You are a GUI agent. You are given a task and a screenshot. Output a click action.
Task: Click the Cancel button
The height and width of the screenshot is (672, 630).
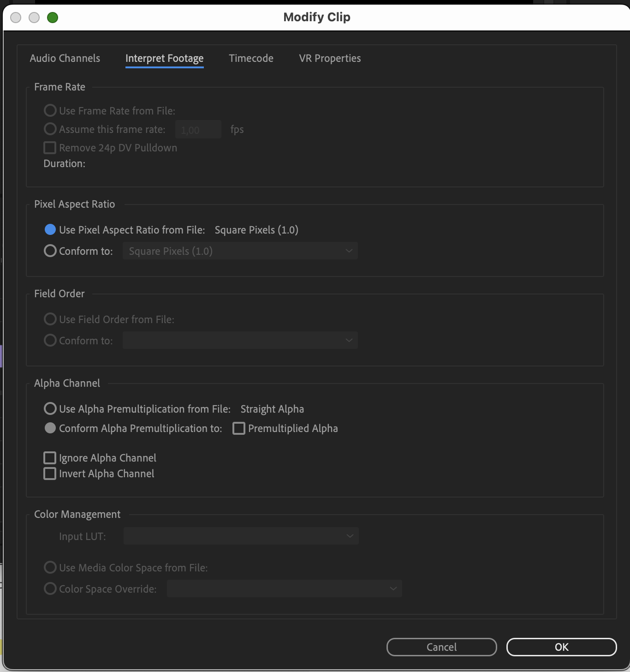click(x=441, y=647)
